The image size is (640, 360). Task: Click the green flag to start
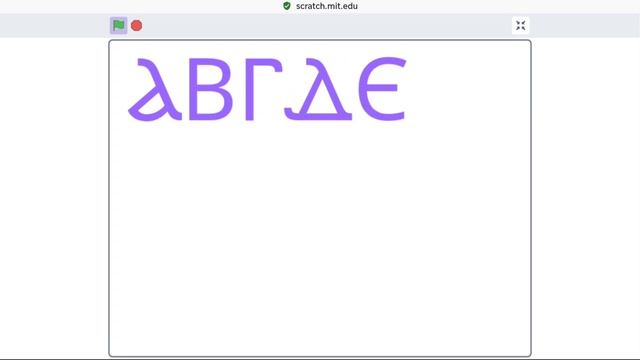119,25
